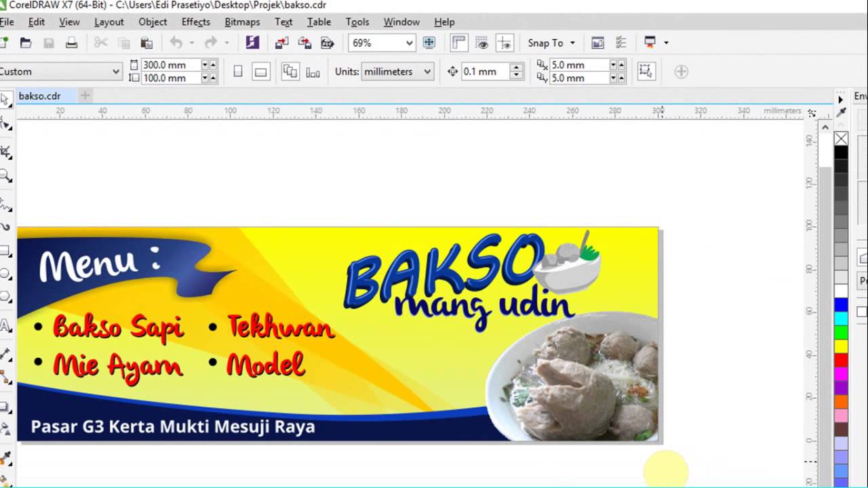Click the duplicate distance X field

point(579,65)
